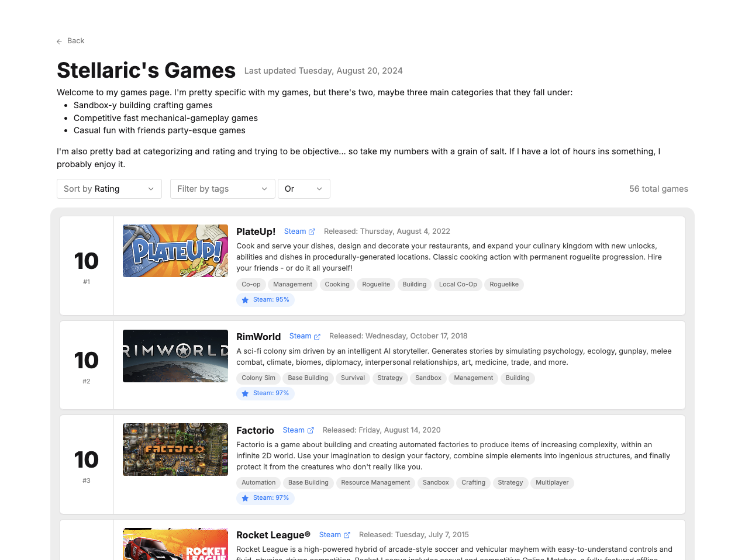745x560 pixels.
Task: Click RimWorld's external link icon next to Steam
Action: click(x=318, y=336)
